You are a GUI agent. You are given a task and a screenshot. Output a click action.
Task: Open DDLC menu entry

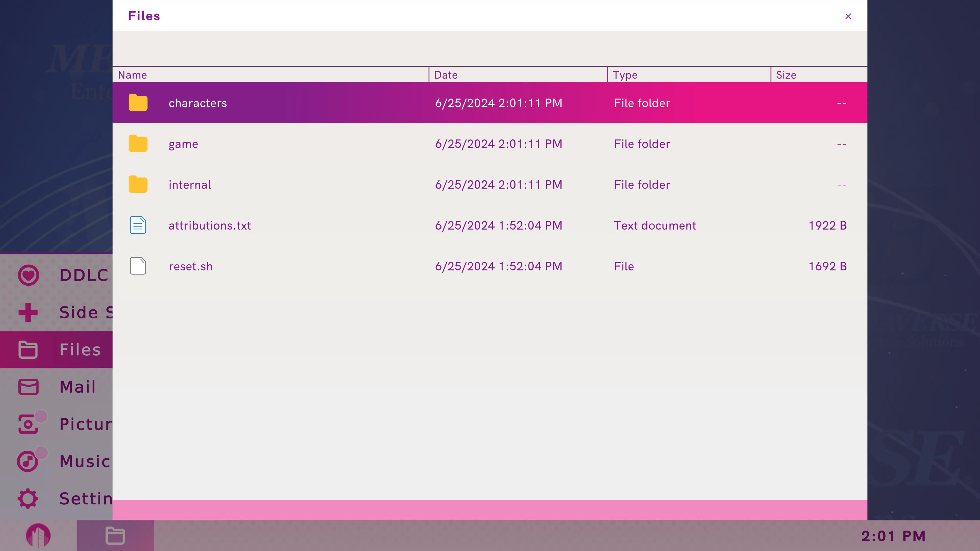coord(56,275)
